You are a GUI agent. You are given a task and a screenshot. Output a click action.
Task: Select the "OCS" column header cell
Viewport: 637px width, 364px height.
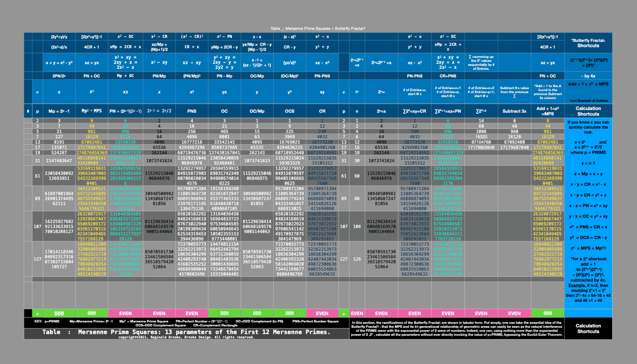tap(289, 111)
